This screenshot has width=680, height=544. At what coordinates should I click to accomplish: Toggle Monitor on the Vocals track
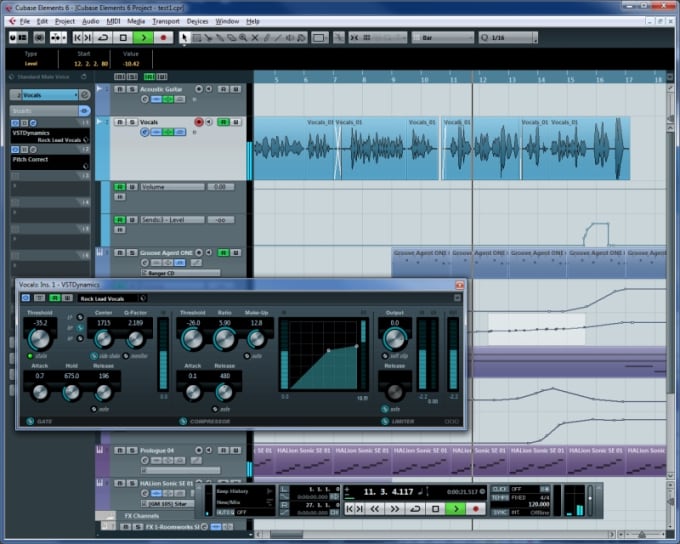pyautogui.click(x=209, y=122)
